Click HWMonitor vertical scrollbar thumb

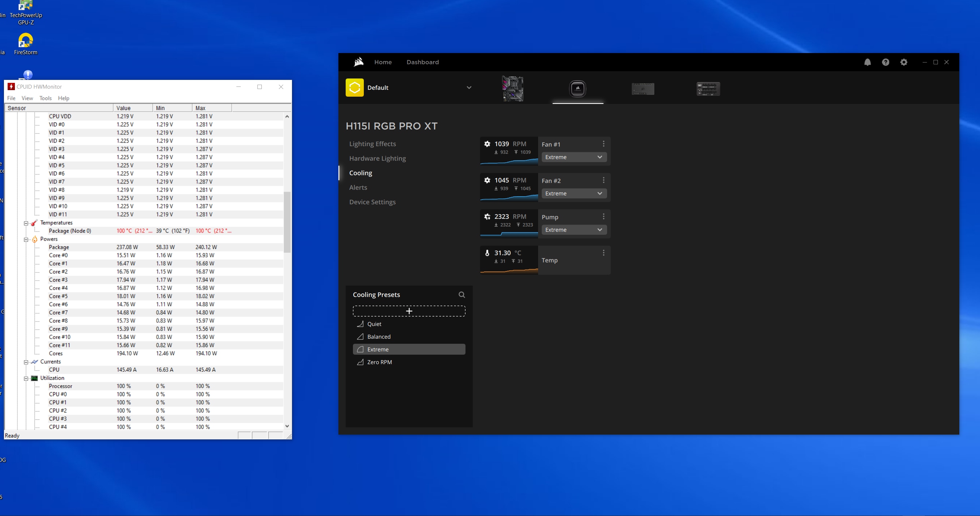(x=287, y=222)
